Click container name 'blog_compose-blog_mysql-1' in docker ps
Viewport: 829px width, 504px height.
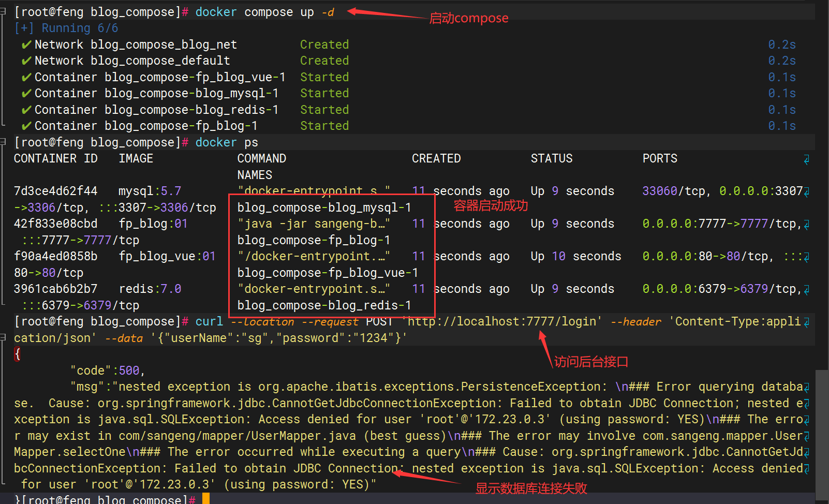(x=324, y=207)
